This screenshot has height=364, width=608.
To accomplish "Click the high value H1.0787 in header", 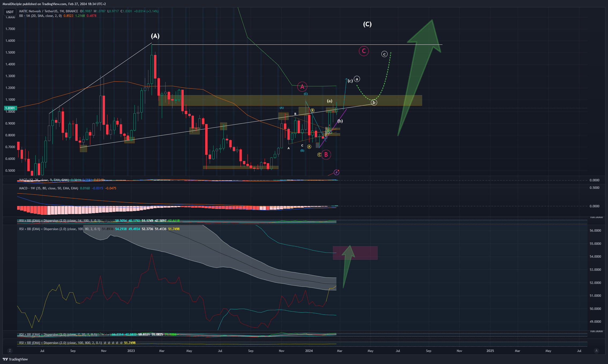I will click(100, 11).
